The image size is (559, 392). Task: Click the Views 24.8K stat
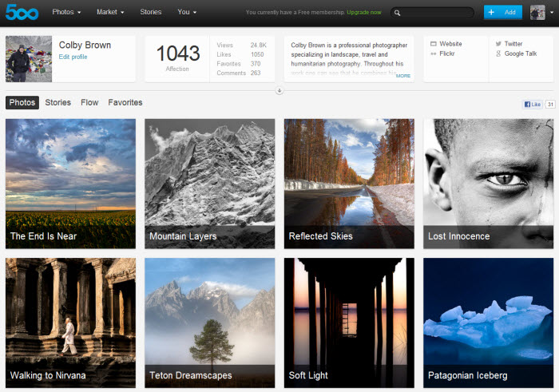(x=241, y=46)
